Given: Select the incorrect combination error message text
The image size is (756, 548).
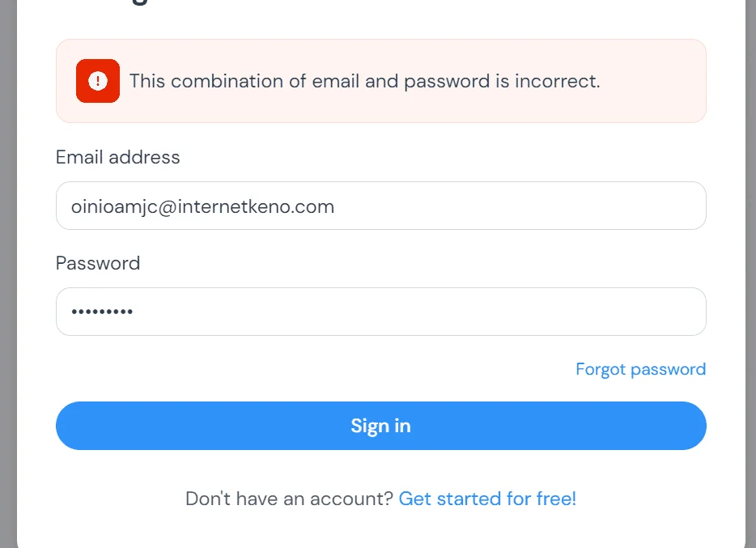Looking at the screenshot, I should coord(364,81).
